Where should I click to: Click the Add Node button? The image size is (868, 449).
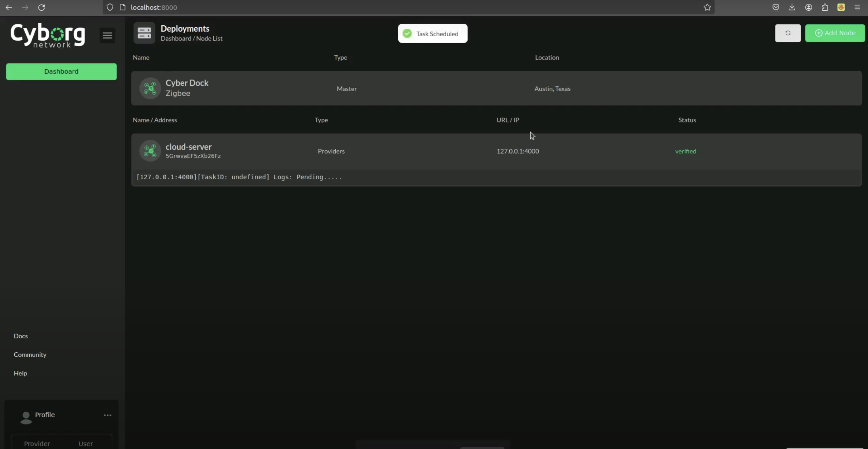[x=835, y=33]
